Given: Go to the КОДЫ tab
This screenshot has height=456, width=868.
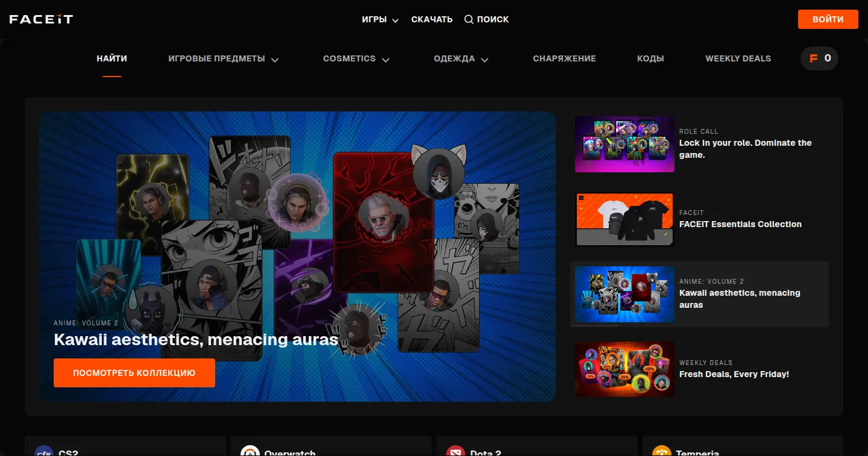Looking at the screenshot, I should point(650,58).
